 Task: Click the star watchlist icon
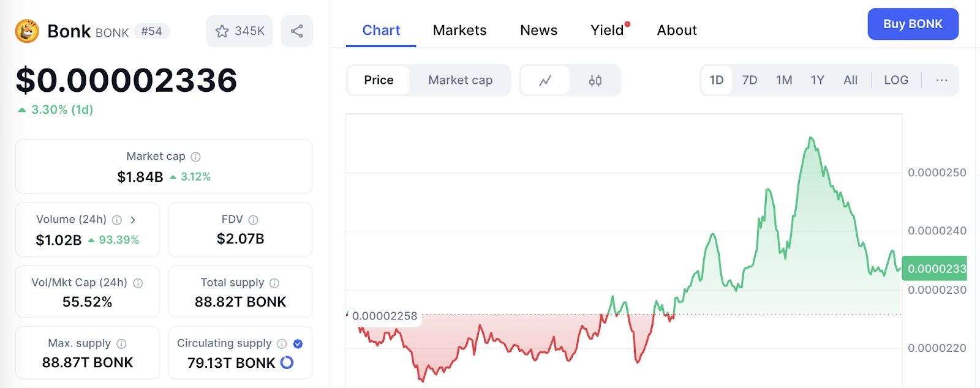pos(222,31)
